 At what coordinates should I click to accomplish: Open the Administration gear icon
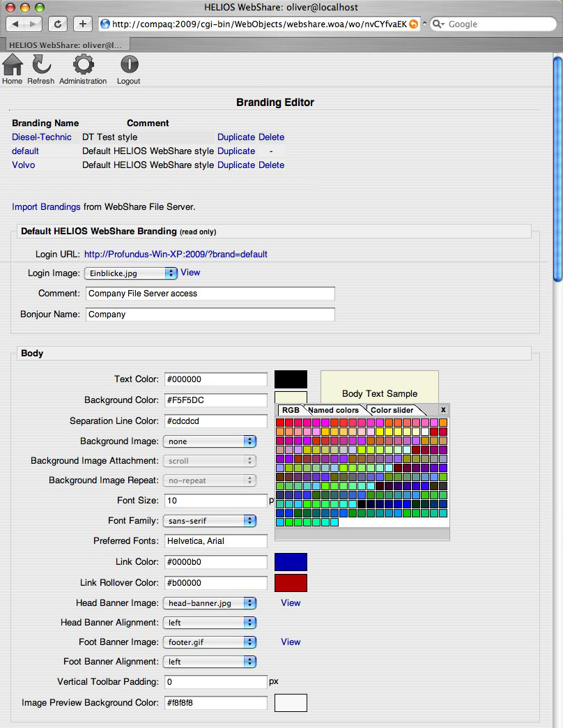83,66
